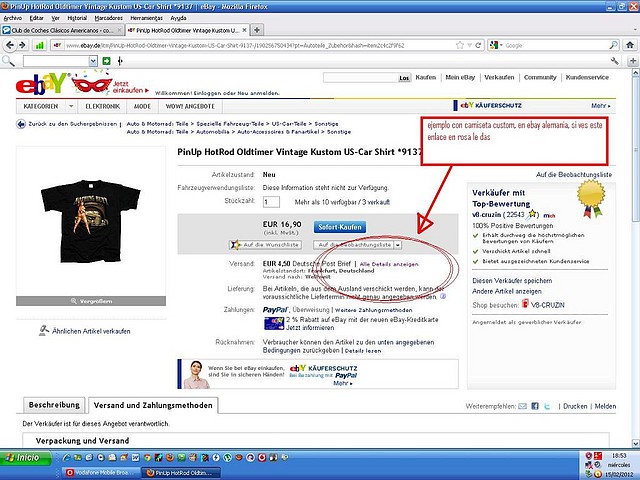Open the Marcadores menu
The height and width of the screenshot is (480, 640).
pos(109,18)
